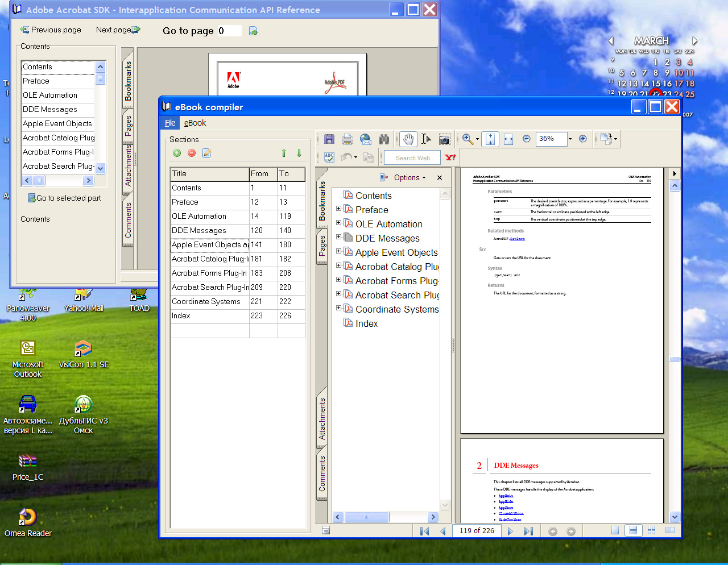Click the Go to page icon button
This screenshot has width=728, height=565.
[x=253, y=31]
